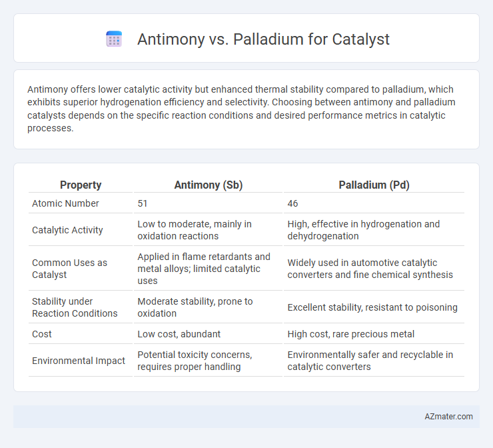Click the 'Cost' row label

point(41,334)
